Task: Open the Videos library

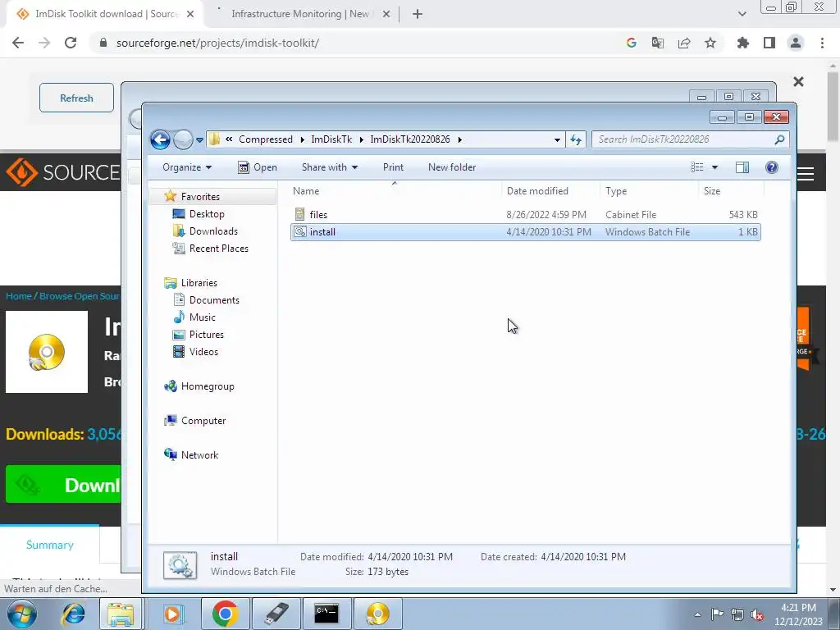Action: tap(203, 351)
